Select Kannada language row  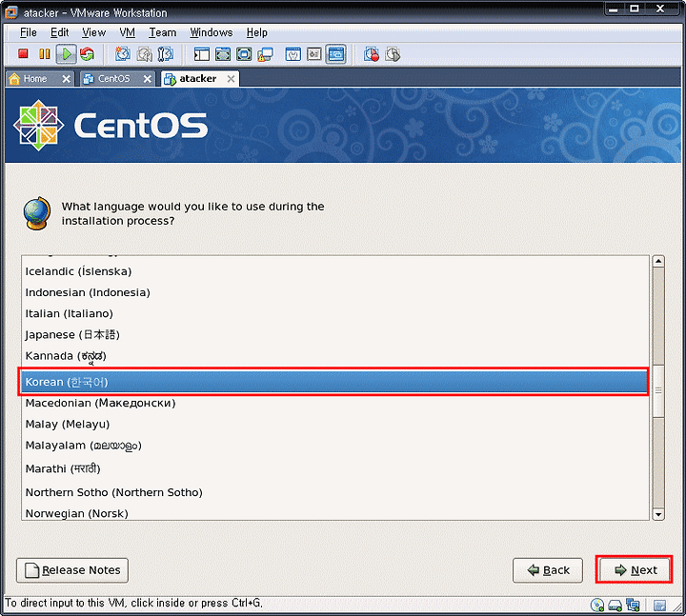[x=335, y=356]
